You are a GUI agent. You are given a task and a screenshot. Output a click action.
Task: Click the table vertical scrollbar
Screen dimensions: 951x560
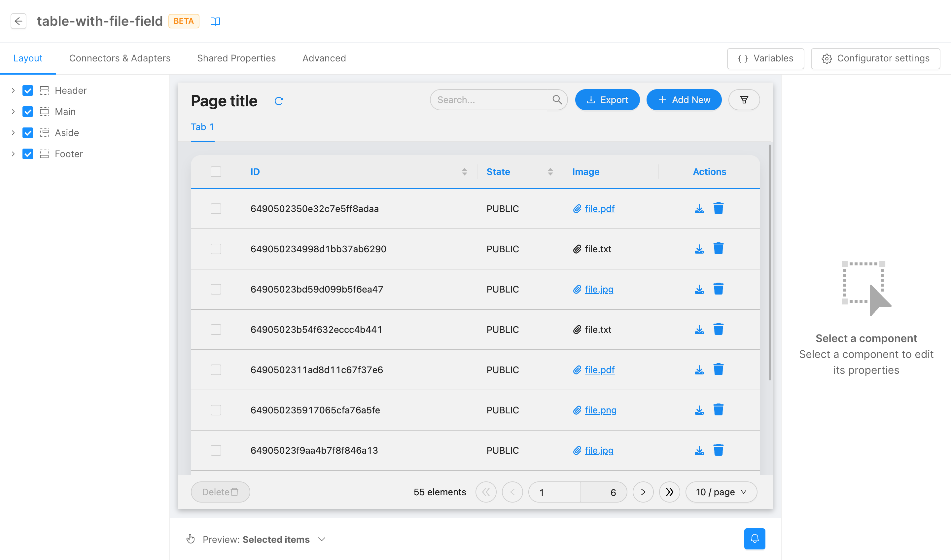tap(769, 262)
